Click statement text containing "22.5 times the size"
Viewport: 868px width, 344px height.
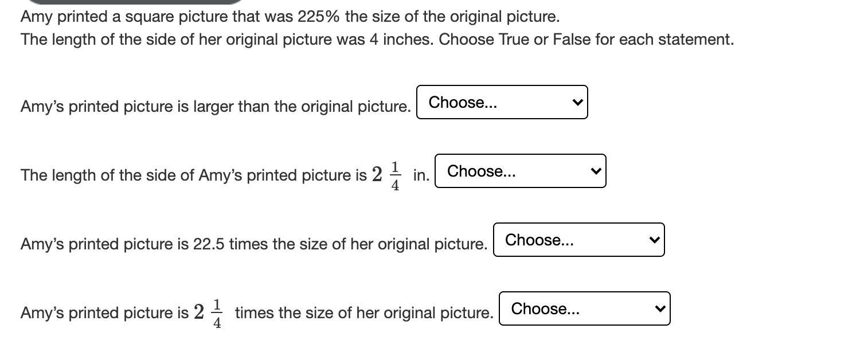coord(253,244)
